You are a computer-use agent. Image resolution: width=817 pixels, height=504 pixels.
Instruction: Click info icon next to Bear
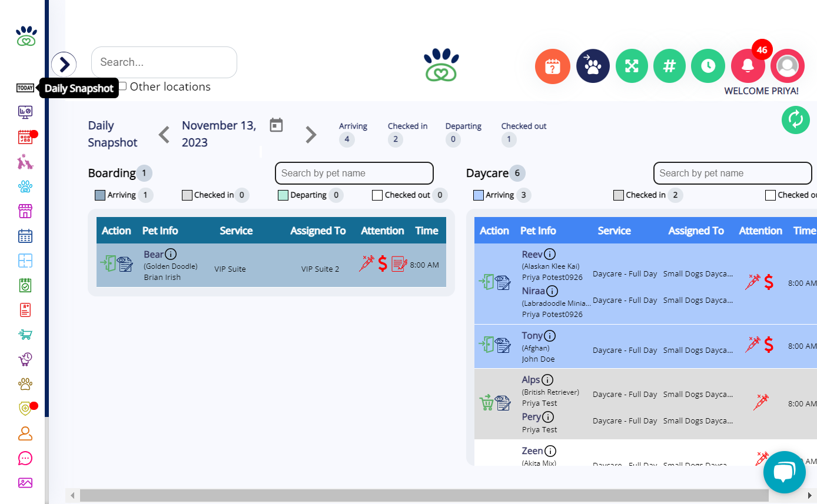pyautogui.click(x=171, y=254)
